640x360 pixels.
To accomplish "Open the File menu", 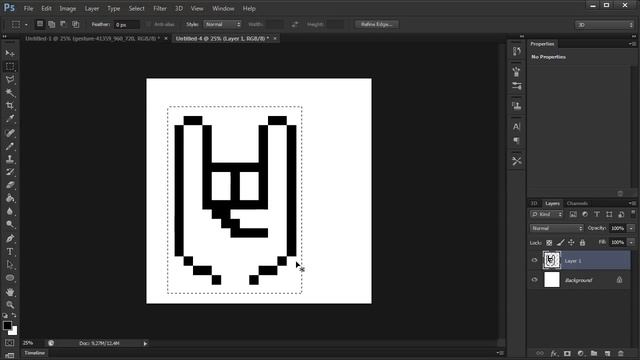I will click(x=29, y=8).
